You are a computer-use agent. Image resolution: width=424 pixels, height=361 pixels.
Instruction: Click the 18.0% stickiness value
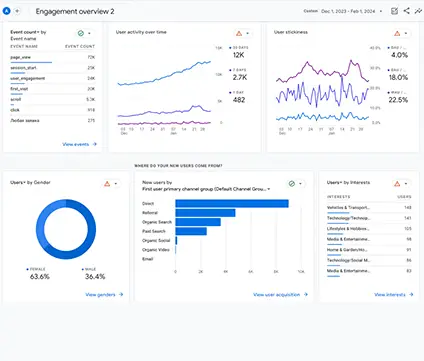(398, 78)
